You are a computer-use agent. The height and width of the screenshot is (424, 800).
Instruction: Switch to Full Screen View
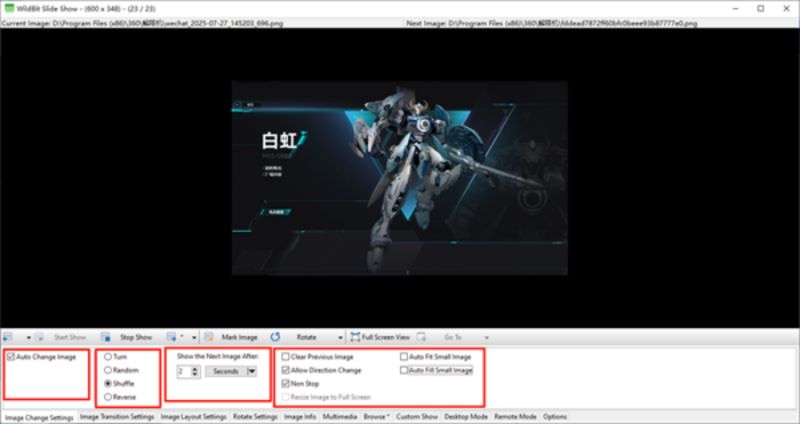tap(381, 337)
